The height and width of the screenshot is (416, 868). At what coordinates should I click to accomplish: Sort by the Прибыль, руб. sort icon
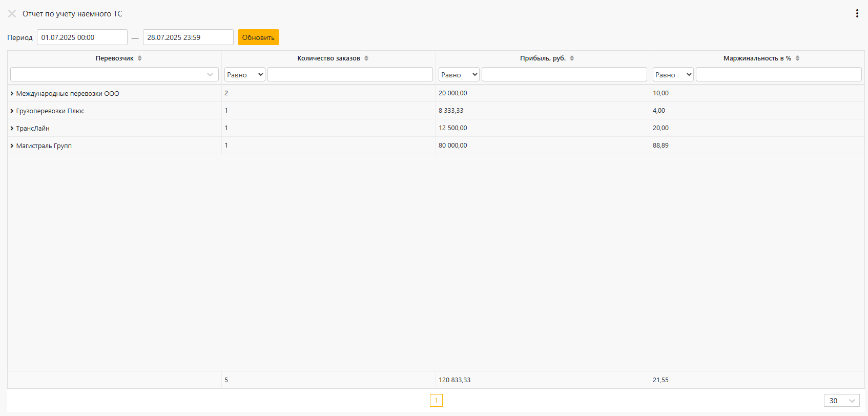point(572,58)
